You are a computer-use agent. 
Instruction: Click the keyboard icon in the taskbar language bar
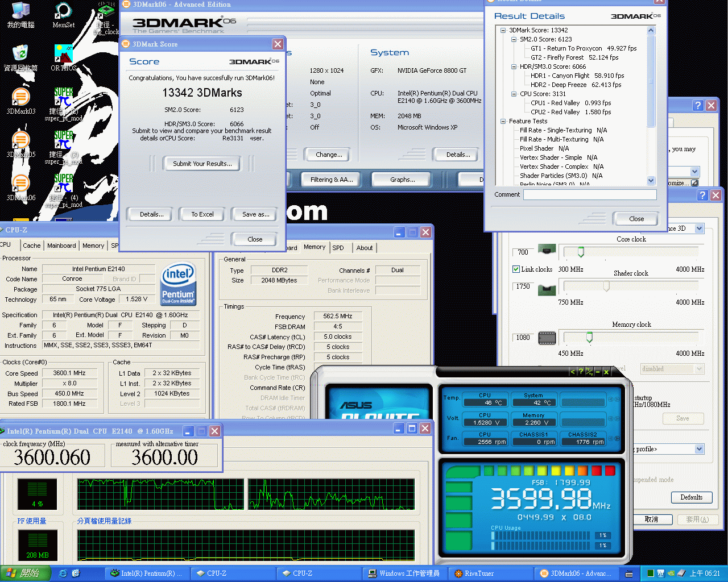pos(629,573)
